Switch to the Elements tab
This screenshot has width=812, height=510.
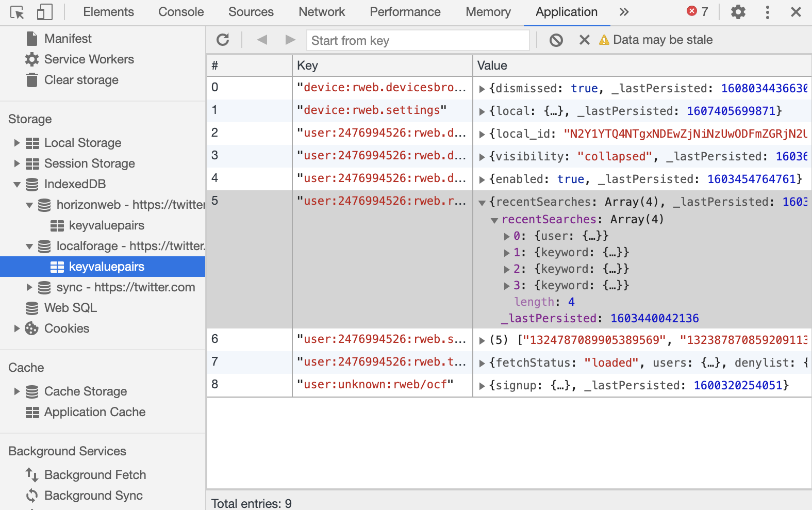[108, 12]
